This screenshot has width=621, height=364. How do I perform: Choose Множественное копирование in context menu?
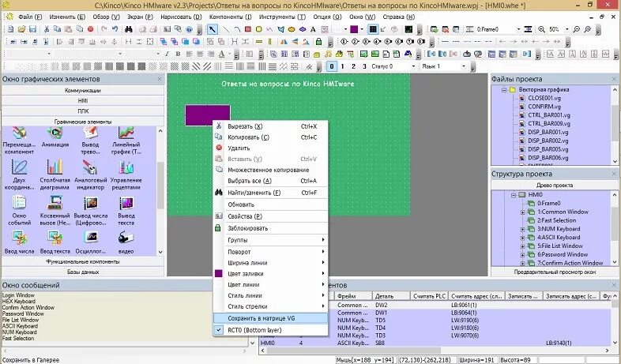pos(270,170)
